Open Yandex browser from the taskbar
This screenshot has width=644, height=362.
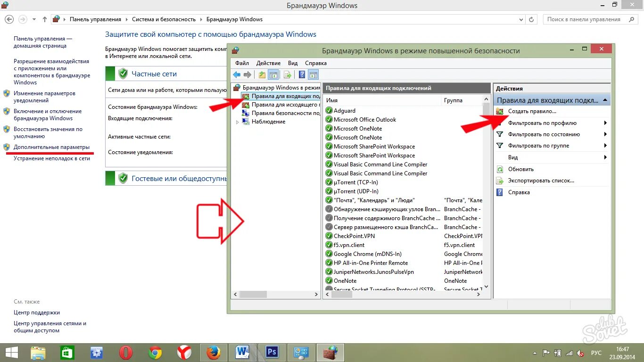pyautogui.click(x=184, y=352)
